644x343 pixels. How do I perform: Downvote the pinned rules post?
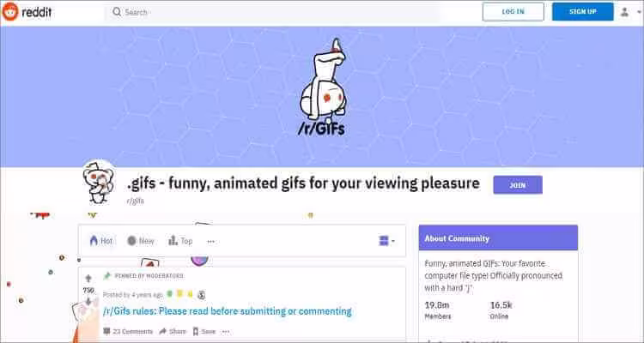pos(88,302)
